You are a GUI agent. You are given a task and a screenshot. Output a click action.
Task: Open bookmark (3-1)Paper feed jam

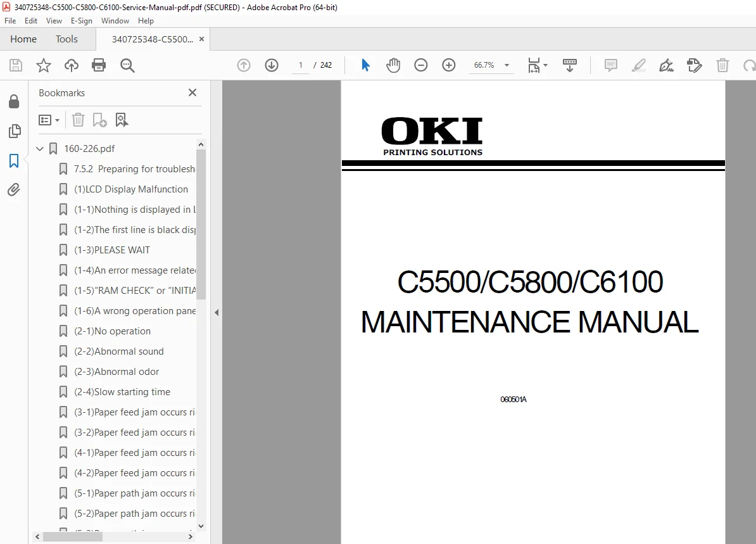click(x=134, y=412)
